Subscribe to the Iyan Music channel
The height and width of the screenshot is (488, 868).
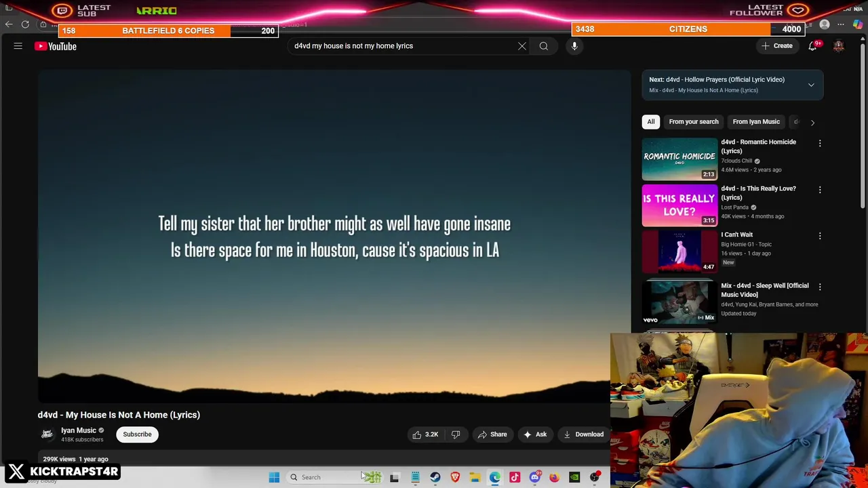click(x=137, y=434)
